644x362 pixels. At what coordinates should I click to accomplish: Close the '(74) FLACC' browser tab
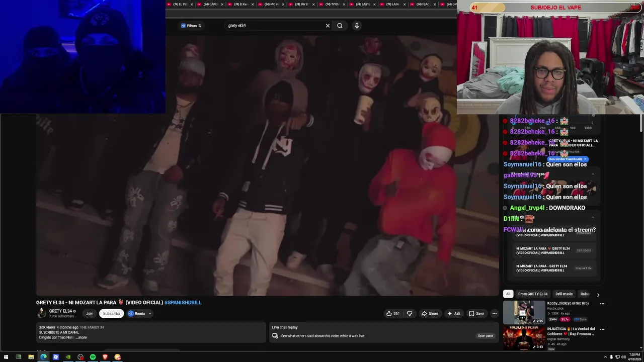[435, 4]
